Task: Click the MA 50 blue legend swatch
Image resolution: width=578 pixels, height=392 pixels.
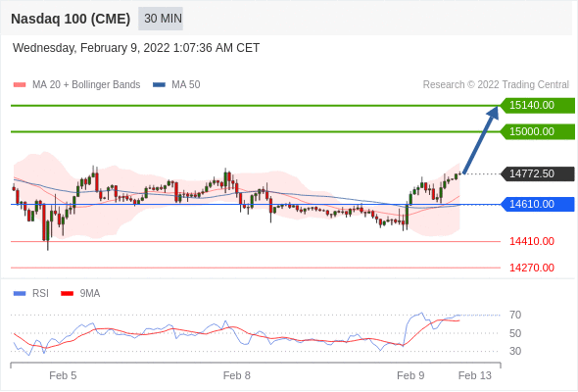Action: tap(159, 85)
